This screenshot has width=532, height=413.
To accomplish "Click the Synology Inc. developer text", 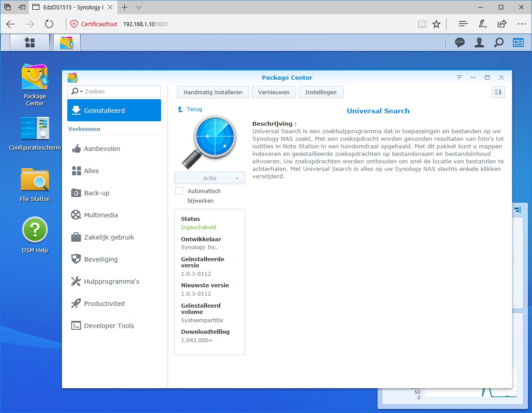I will [x=199, y=247].
